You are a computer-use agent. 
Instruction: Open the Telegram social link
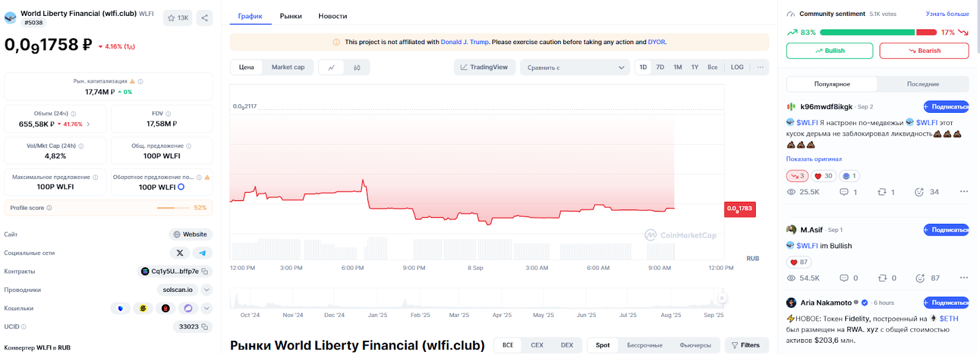(203, 253)
